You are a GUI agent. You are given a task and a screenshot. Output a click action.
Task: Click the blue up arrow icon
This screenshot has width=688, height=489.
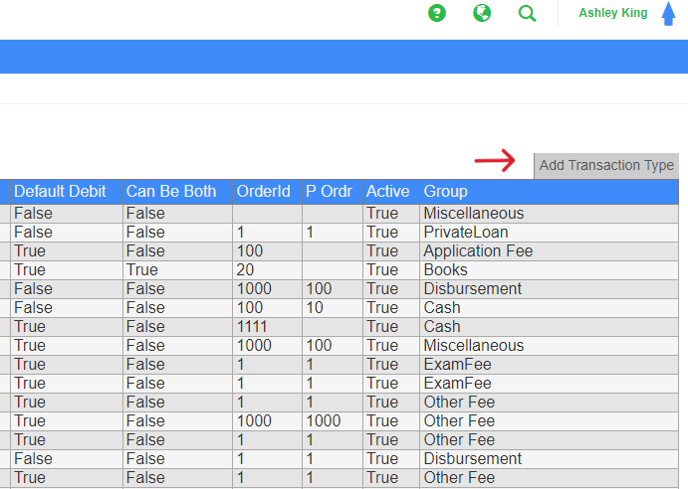[x=669, y=14]
